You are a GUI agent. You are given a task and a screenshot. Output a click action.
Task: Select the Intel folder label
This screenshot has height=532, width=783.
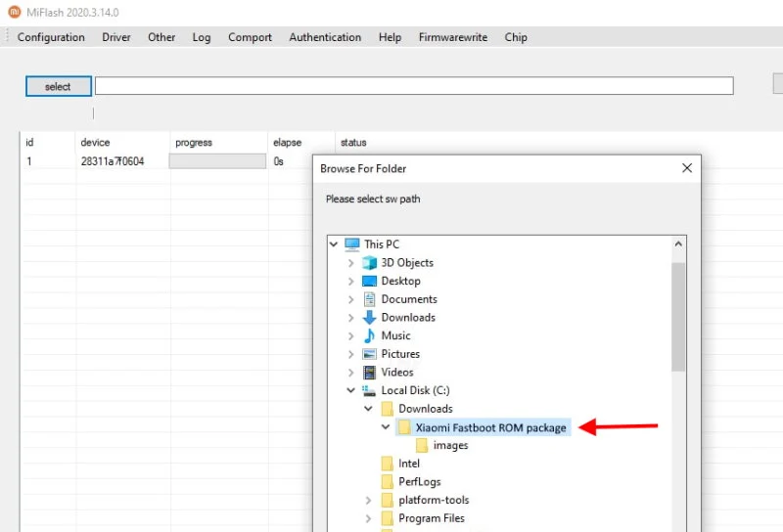click(x=409, y=464)
